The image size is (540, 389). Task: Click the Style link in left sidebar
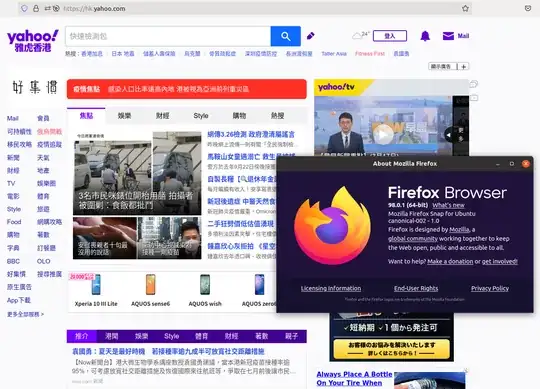pos(14,209)
